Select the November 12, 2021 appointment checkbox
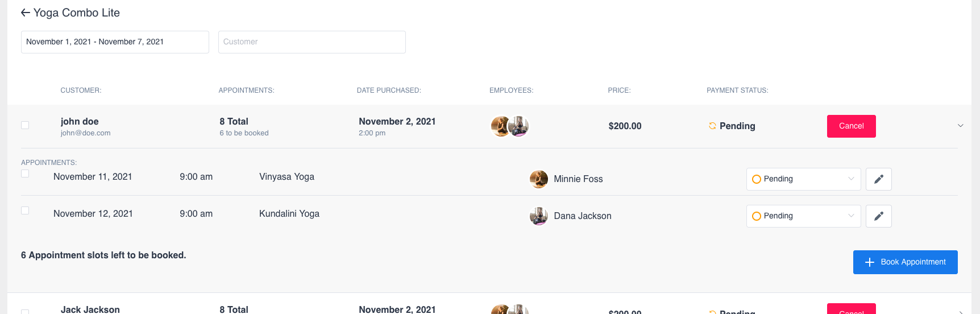The image size is (980, 314). click(x=25, y=210)
